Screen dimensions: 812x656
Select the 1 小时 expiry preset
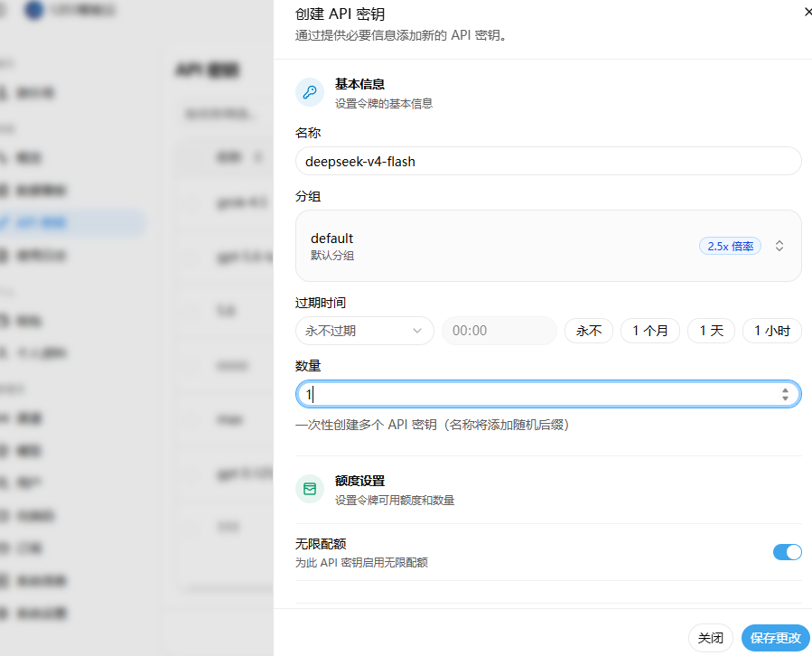coord(772,331)
